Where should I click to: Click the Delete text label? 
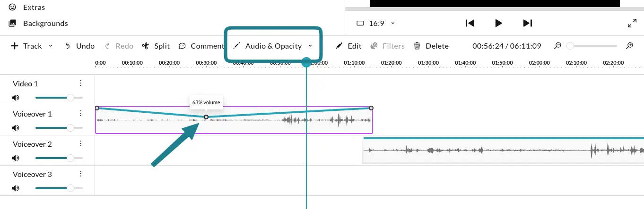(x=437, y=46)
